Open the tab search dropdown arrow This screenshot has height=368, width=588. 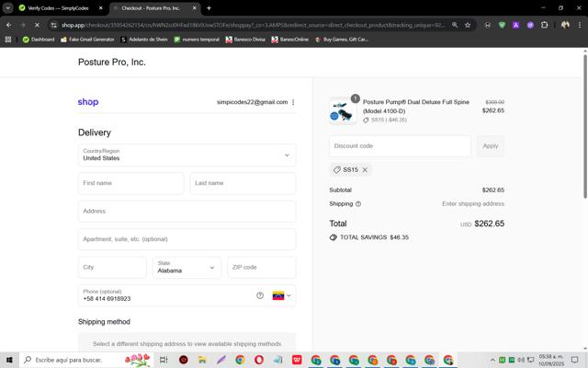8,8
